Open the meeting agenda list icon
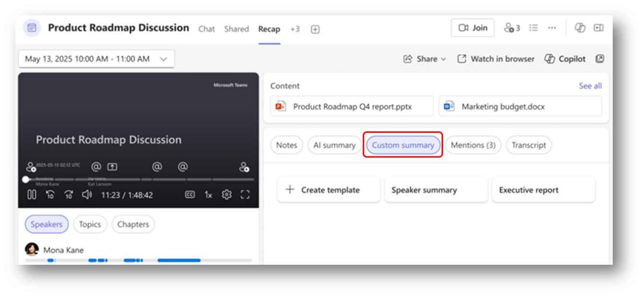Image resolution: width=644 pixels, height=296 pixels. (x=533, y=28)
